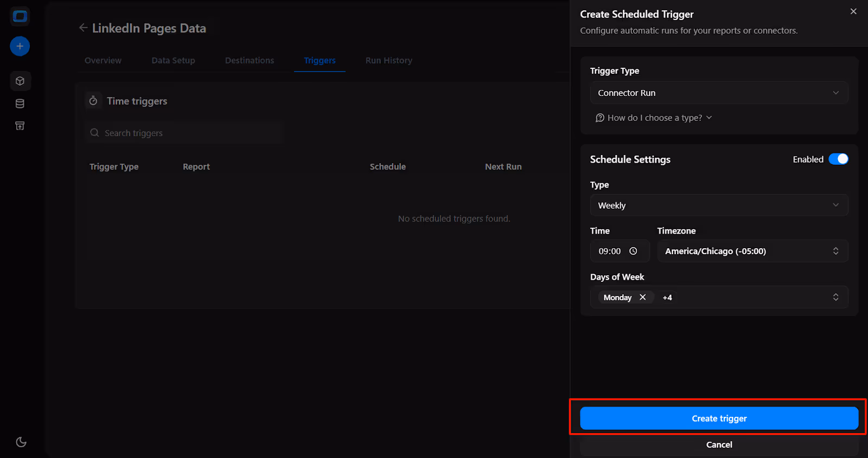Select the Triggers tab
This screenshot has height=458, width=868.
pyautogui.click(x=320, y=60)
